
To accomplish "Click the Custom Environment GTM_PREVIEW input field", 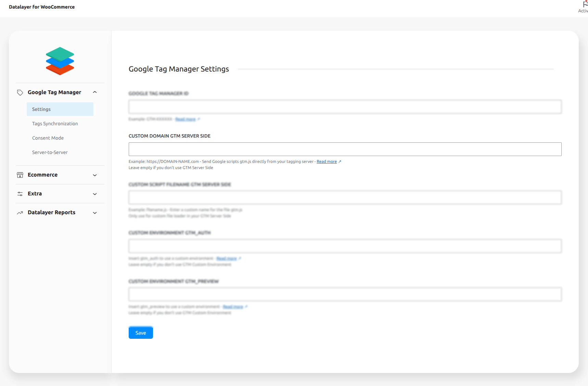I will coord(345,294).
